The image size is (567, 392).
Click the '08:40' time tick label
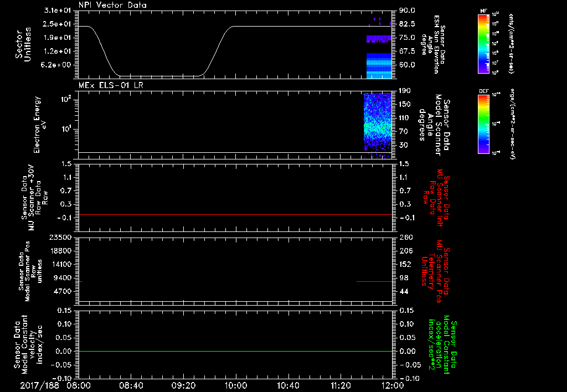(x=131, y=385)
